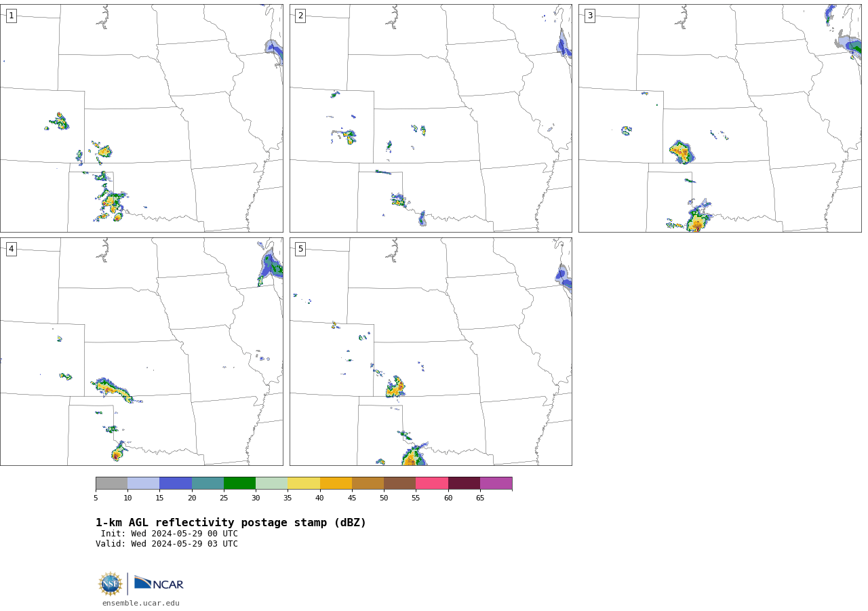Click the NCAR logo

pos(159,583)
